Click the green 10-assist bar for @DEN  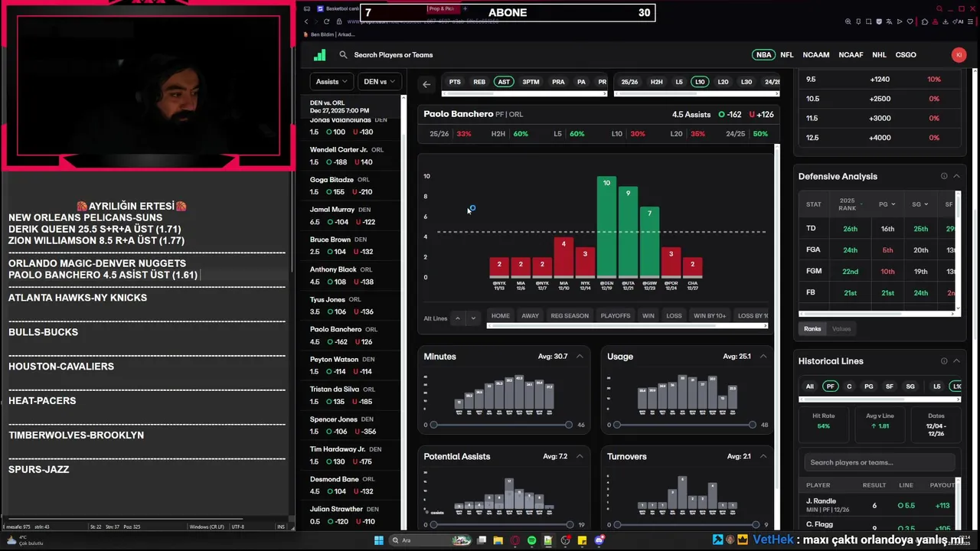click(606, 227)
